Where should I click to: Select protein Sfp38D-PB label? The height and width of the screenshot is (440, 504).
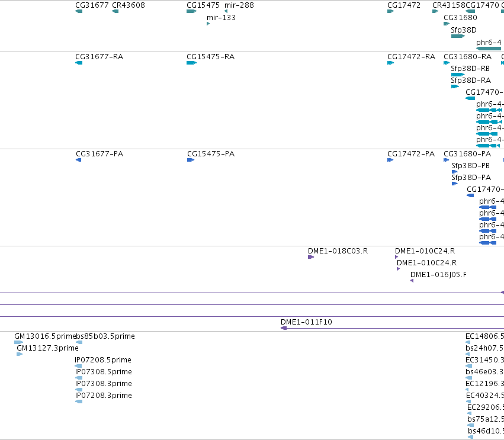point(471,166)
